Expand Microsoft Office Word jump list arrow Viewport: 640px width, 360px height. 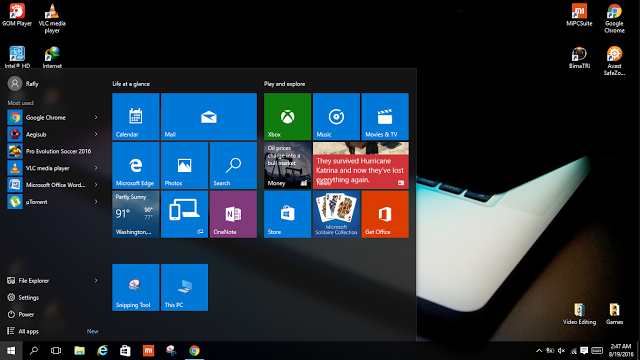click(96, 185)
